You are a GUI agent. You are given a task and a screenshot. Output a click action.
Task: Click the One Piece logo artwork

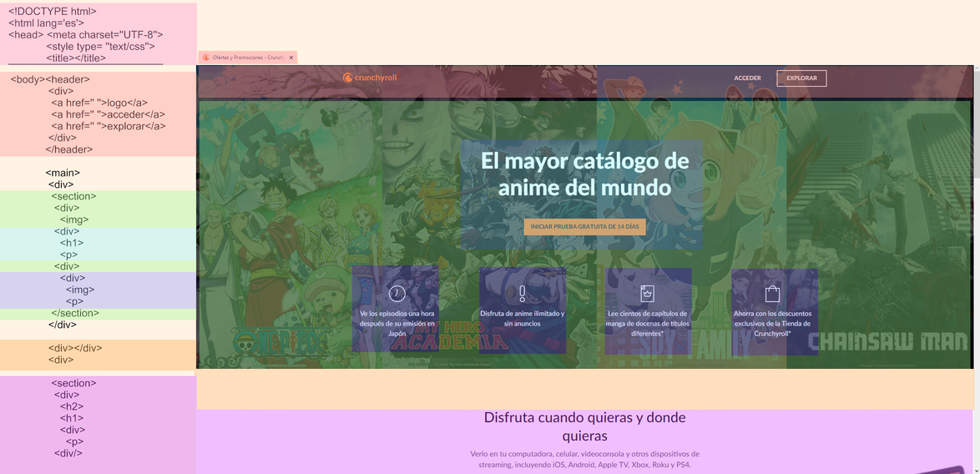[x=276, y=341]
